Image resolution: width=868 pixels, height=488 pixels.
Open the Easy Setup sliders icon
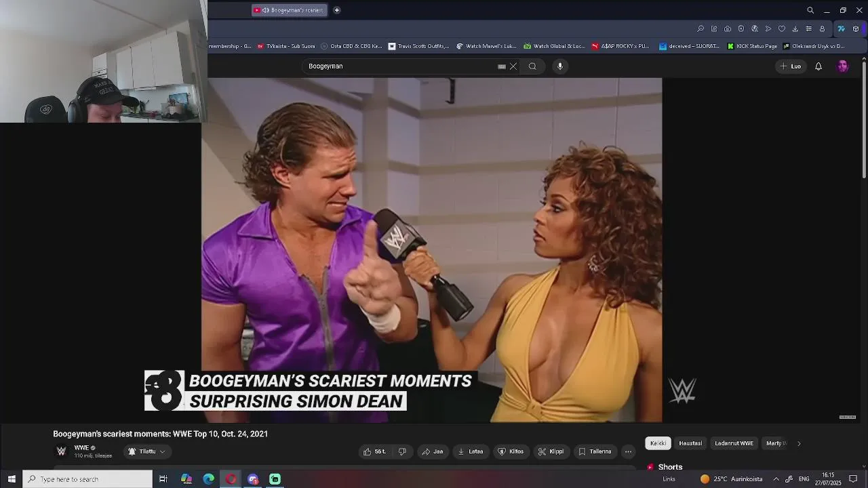808,28
